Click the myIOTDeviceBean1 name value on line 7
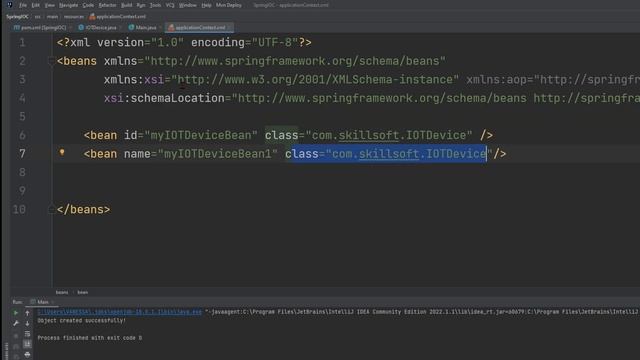This screenshot has height=360, width=640. 218,154
